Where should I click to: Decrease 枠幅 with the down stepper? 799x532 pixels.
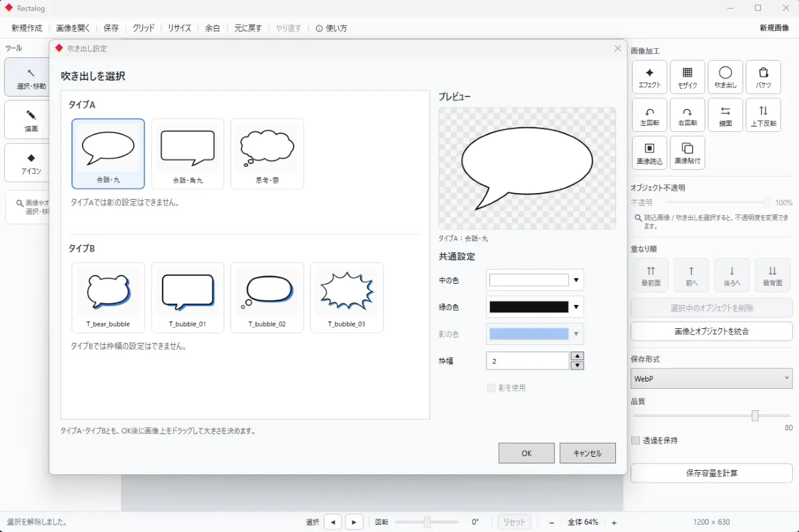click(x=578, y=365)
